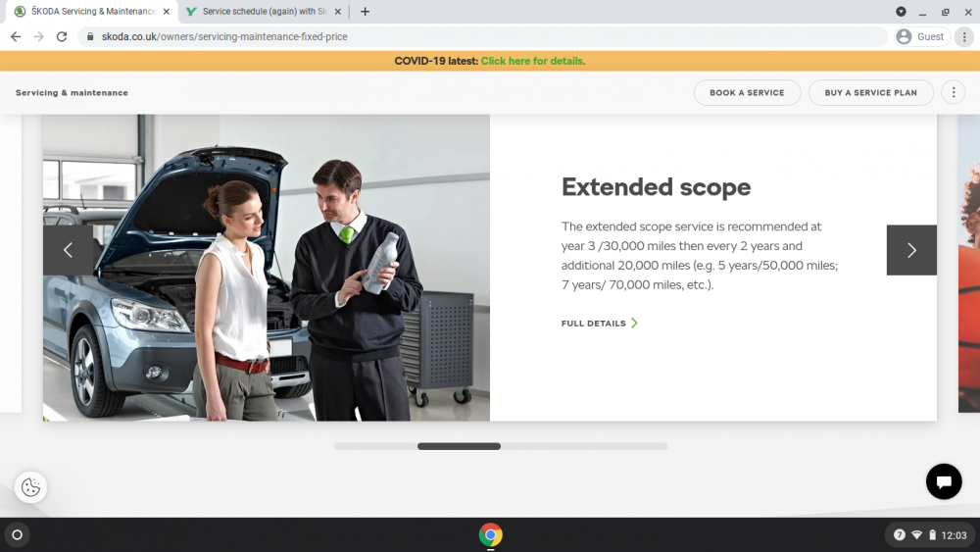This screenshot has width=980, height=552.
Task: Open the Full Details link
Action: (599, 324)
